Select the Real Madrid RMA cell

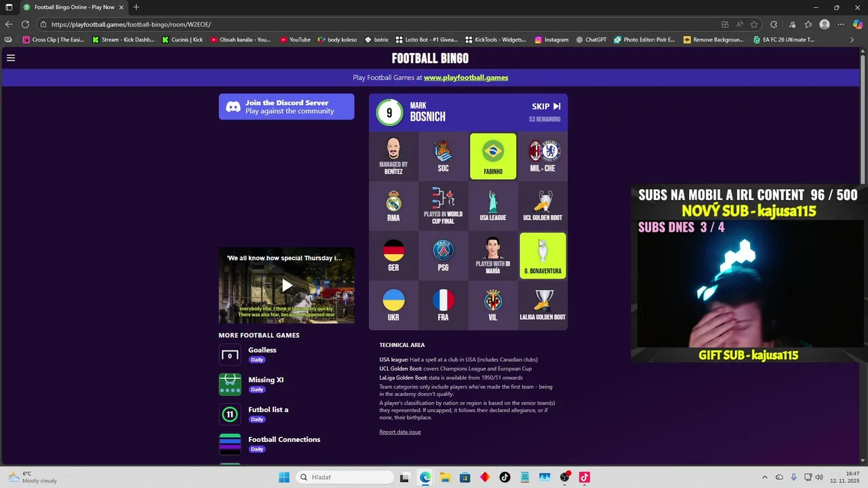pyautogui.click(x=393, y=206)
